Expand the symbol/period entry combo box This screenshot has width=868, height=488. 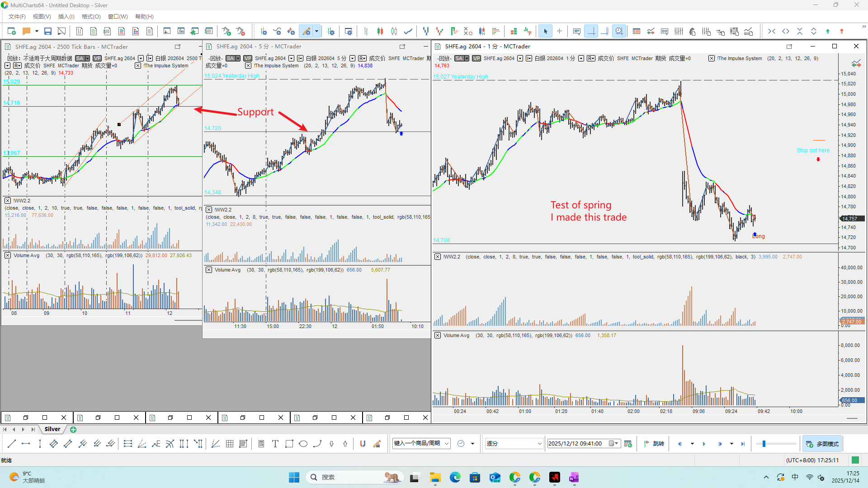447,444
